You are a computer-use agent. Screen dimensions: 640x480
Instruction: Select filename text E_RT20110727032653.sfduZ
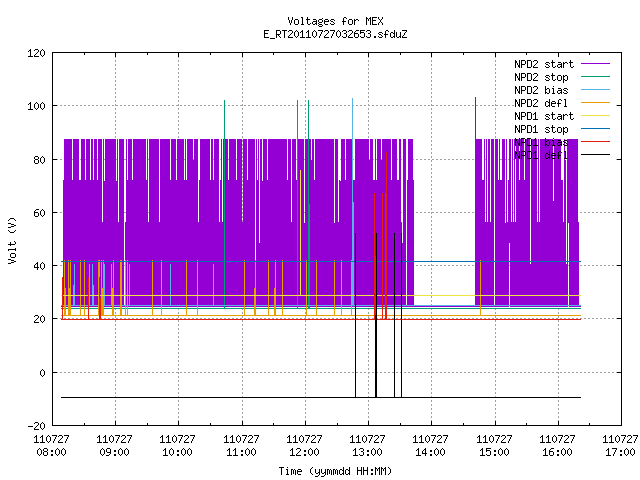point(335,34)
